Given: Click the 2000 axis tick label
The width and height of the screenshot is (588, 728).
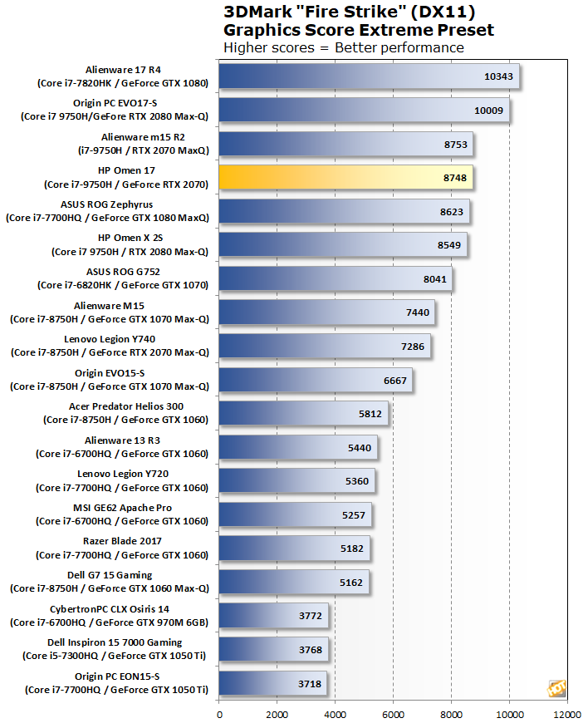Looking at the screenshot, I should (277, 715).
